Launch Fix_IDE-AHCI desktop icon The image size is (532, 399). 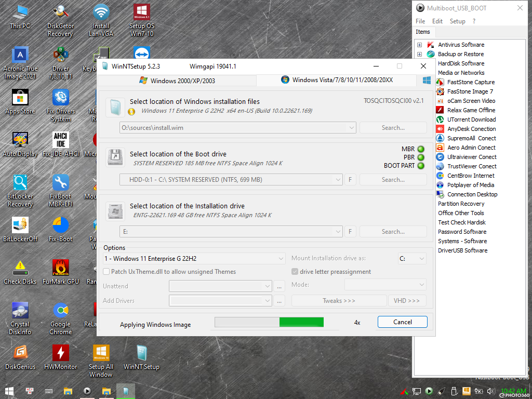(x=60, y=144)
